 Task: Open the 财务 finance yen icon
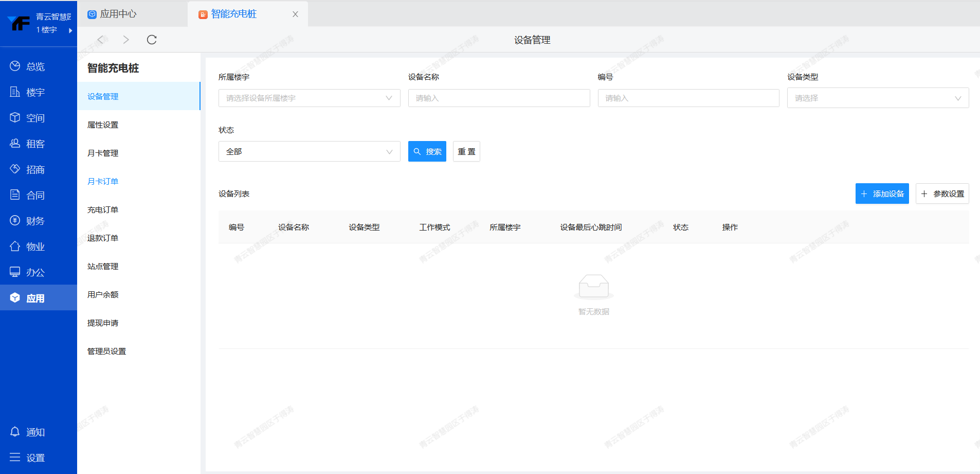click(x=15, y=221)
